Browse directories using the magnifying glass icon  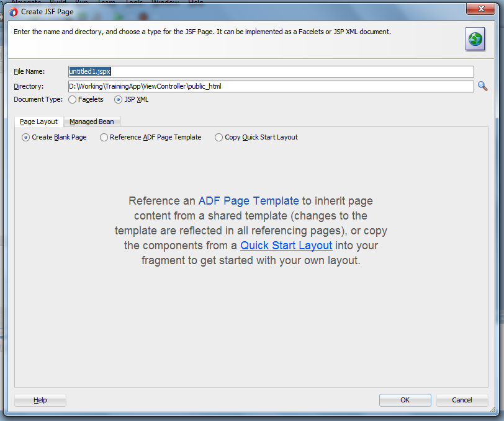coord(482,86)
